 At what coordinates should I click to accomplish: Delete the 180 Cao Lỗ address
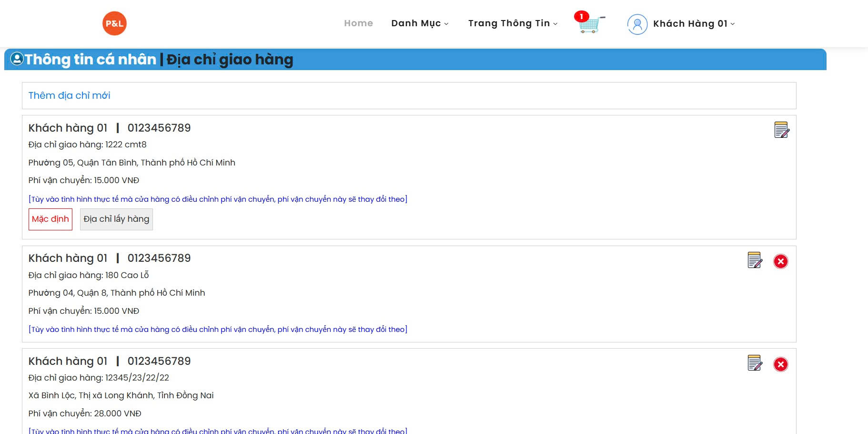(x=780, y=261)
